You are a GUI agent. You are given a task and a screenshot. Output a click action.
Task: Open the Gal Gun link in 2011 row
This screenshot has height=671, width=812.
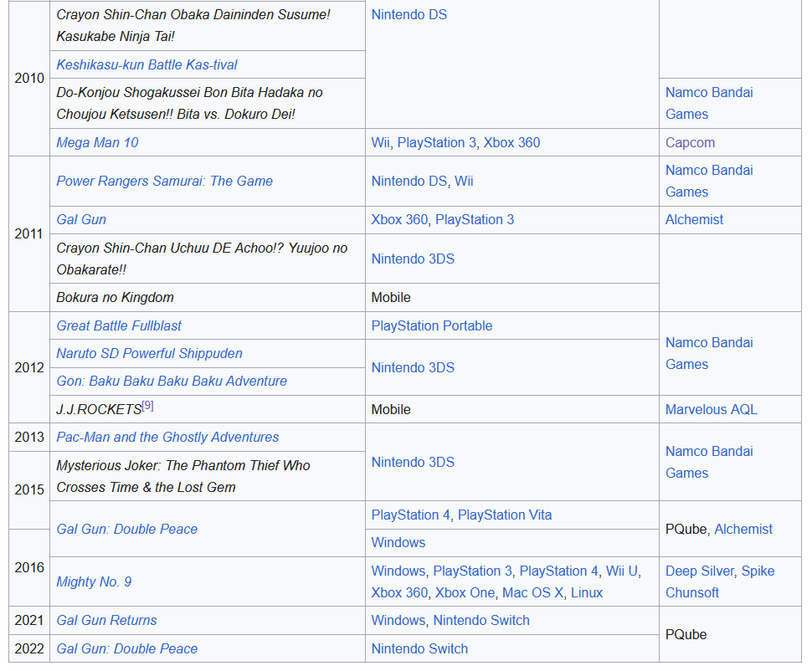point(81,219)
